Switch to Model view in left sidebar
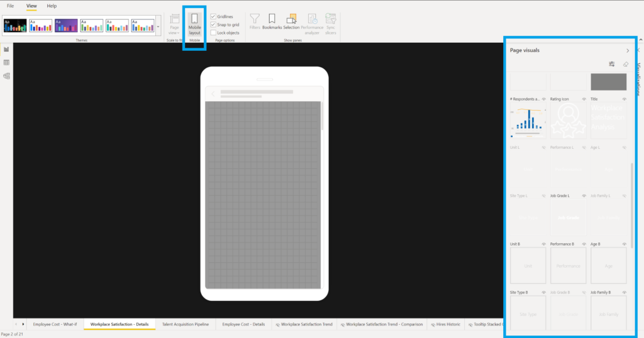 point(6,76)
